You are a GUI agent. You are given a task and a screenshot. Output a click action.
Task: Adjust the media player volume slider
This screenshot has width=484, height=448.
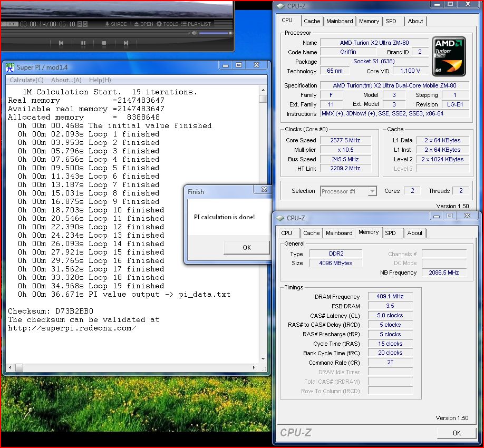point(215,33)
